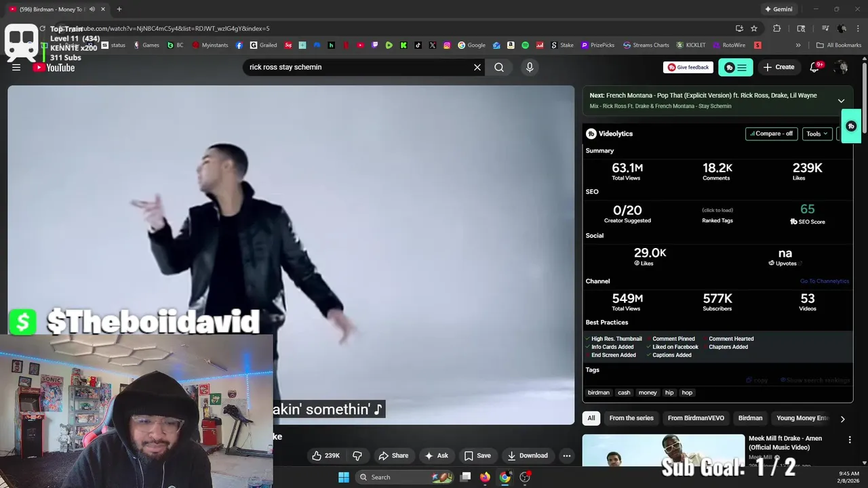Like the video with thumbs up
Screen dimensions: 868x488
325,455
